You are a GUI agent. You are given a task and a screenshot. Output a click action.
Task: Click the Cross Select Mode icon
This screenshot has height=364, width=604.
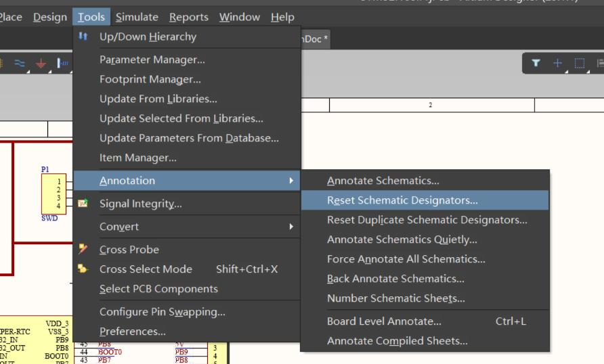click(83, 269)
